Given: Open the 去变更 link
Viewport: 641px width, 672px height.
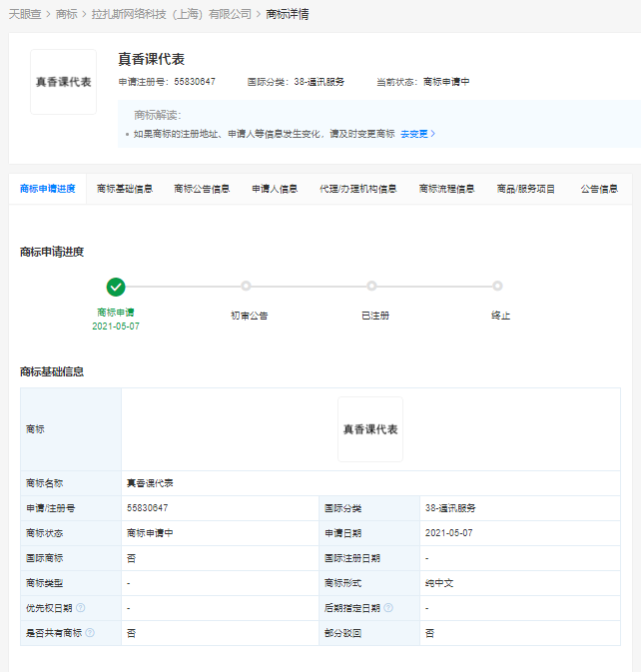Looking at the screenshot, I should 417,134.
